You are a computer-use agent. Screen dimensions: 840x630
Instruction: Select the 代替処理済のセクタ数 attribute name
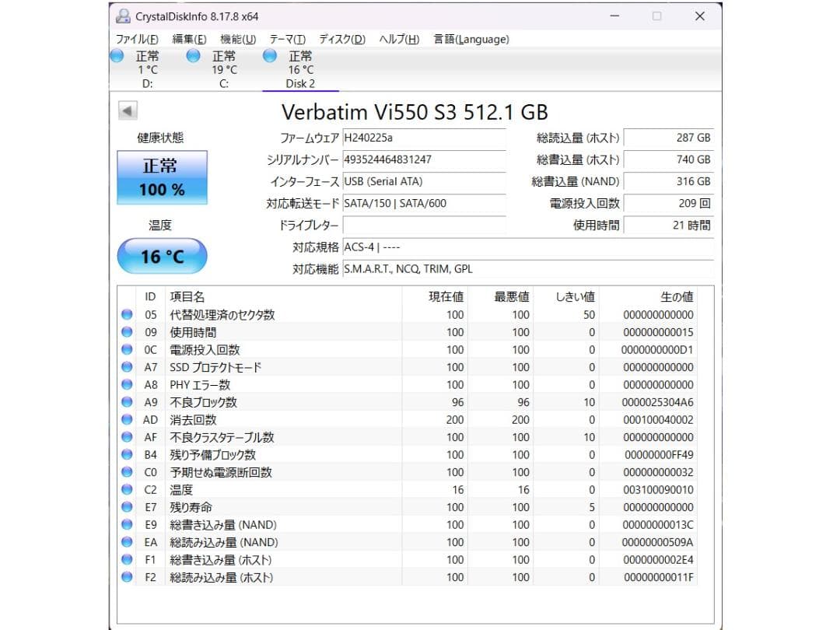point(222,314)
